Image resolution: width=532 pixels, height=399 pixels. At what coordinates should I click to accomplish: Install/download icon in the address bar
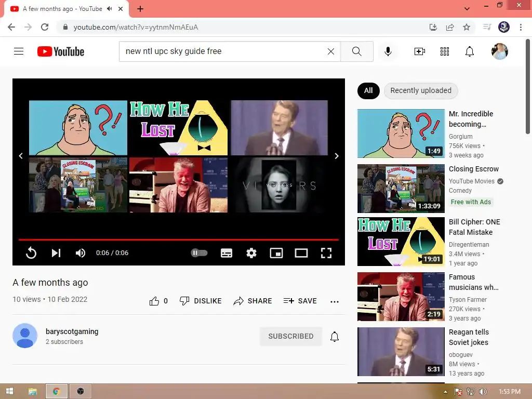433,27
